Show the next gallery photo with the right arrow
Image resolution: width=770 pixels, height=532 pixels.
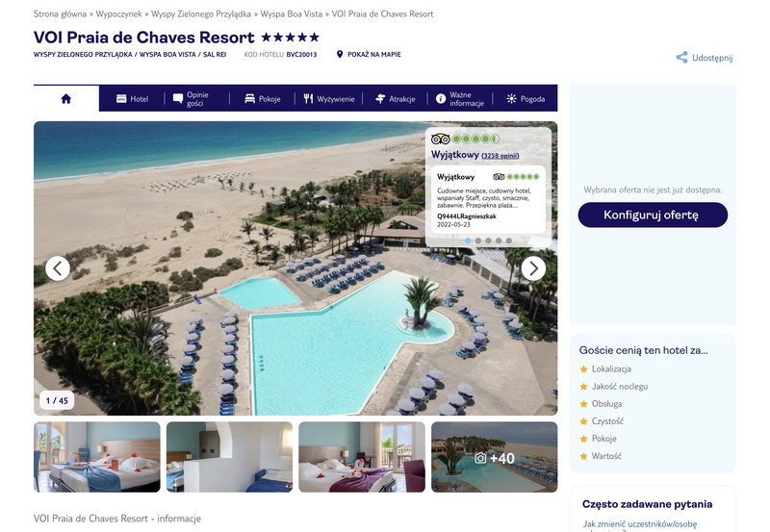[533, 268]
